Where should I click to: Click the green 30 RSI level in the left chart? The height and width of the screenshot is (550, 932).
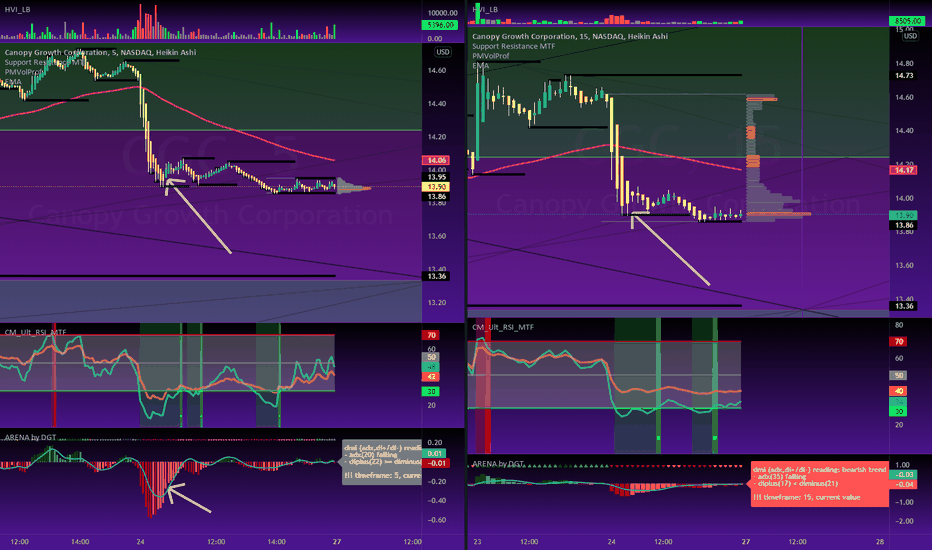[x=430, y=391]
